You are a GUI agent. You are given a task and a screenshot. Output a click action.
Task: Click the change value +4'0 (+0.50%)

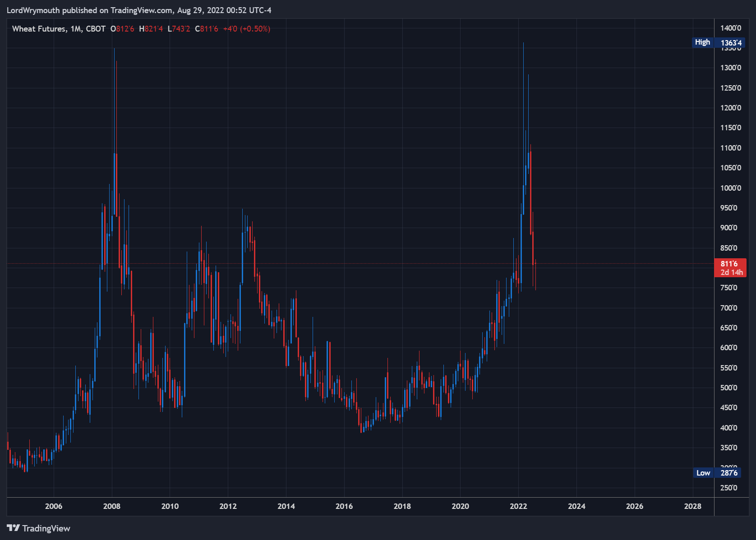pyautogui.click(x=247, y=29)
